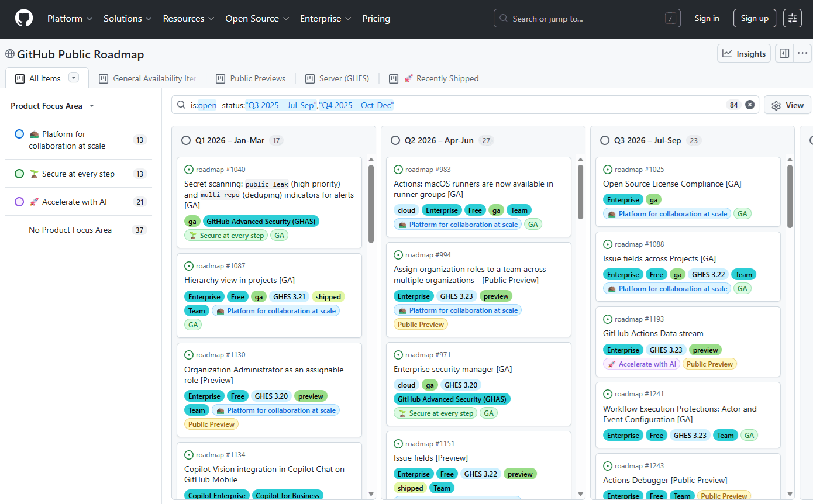Switch to the Public Previews tab

(250, 78)
